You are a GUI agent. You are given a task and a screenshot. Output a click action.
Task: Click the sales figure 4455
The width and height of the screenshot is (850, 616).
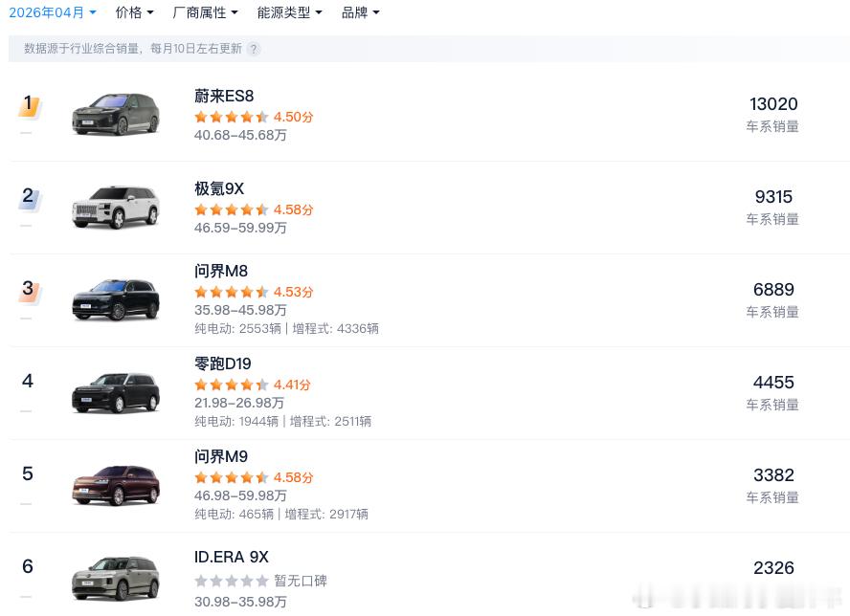click(x=773, y=383)
